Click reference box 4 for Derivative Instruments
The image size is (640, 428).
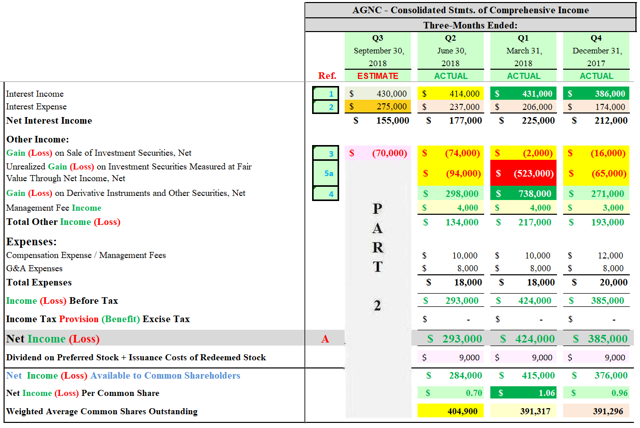click(x=325, y=194)
